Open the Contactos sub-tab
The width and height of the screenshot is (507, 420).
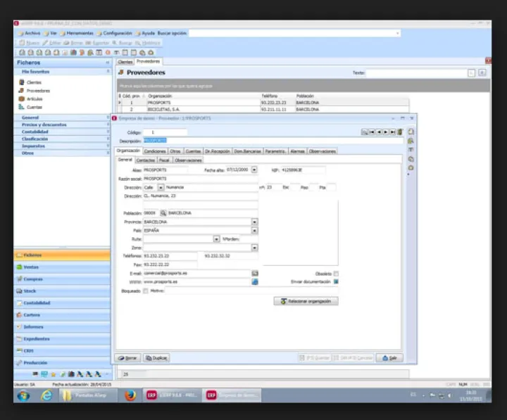click(x=146, y=160)
